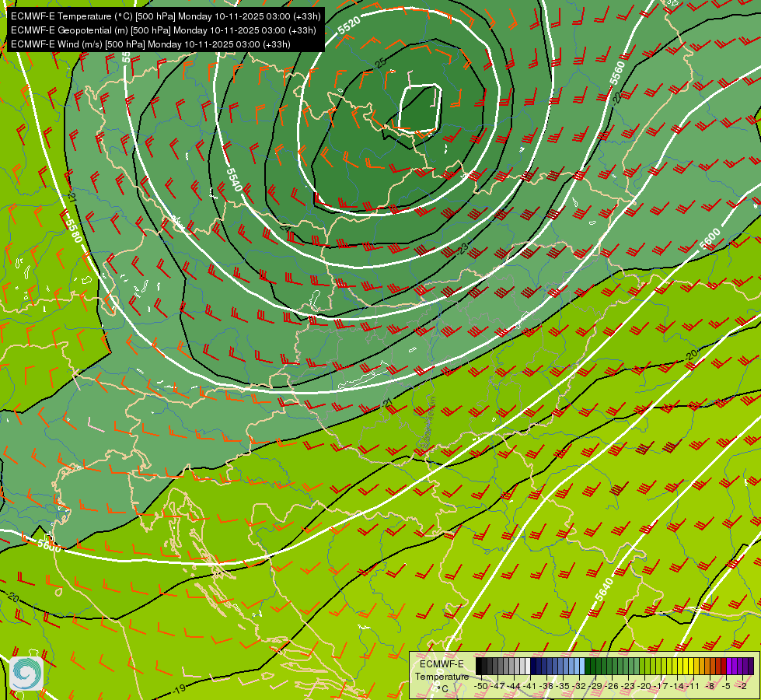
Task: Click the -5 legend scale value
Action: 726,686
